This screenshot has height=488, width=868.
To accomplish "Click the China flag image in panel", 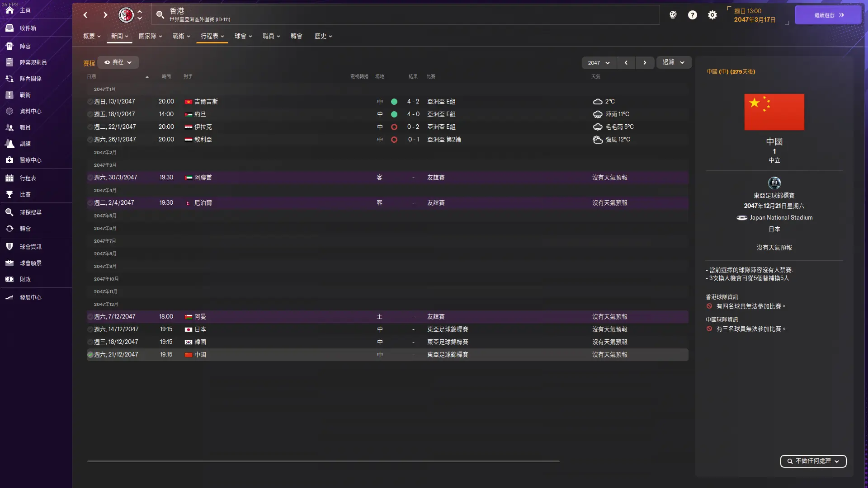I will [774, 112].
